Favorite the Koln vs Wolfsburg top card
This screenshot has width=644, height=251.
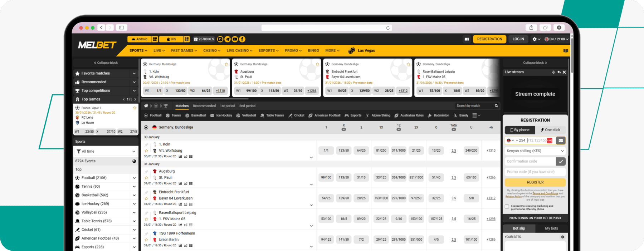pyautogui.click(x=226, y=64)
